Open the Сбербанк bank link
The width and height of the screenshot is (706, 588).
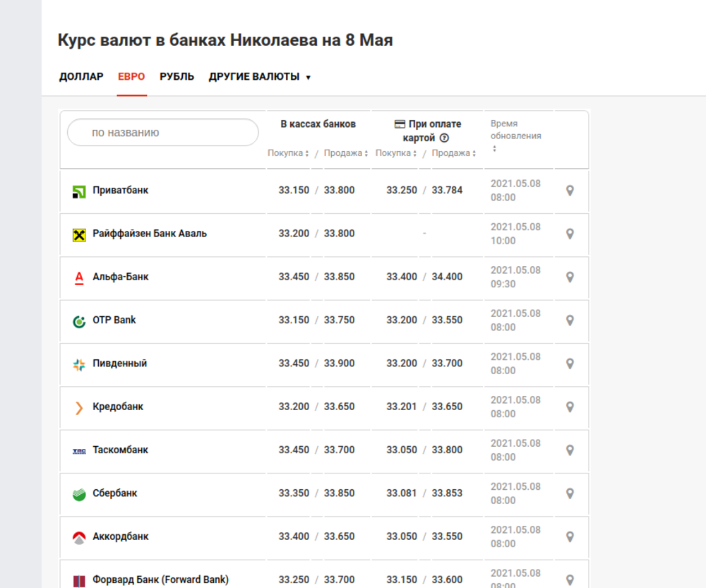(x=115, y=493)
